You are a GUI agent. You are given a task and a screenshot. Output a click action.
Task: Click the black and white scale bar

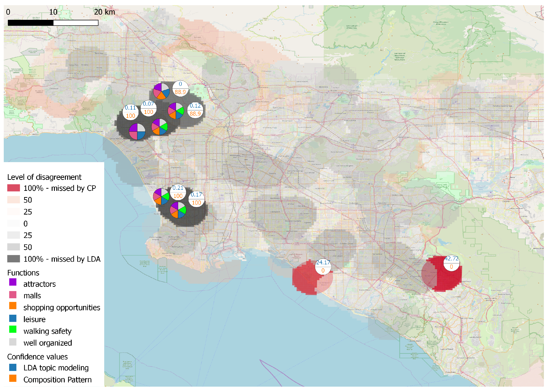pos(53,23)
